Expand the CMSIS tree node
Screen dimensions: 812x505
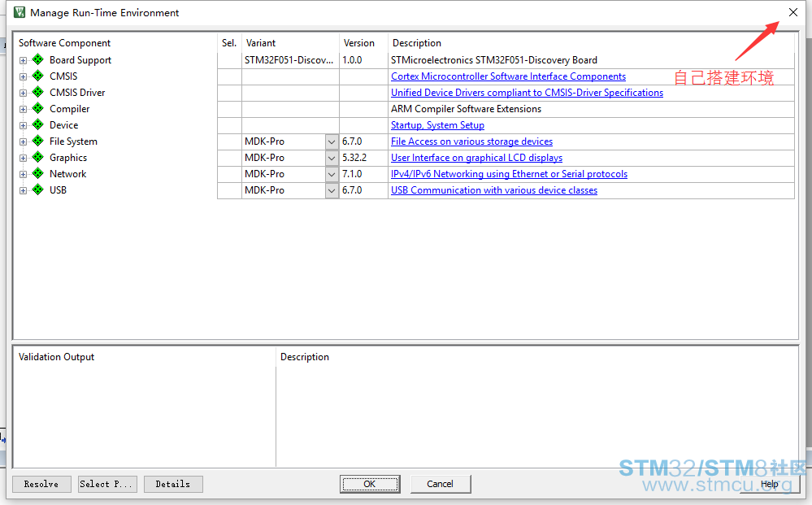pos(23,76)
